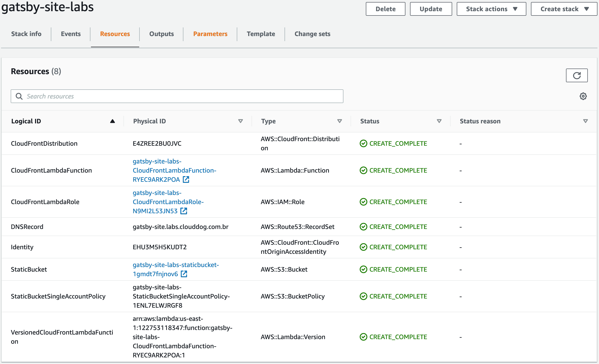599x364 pixels.
Task: Click success check icon in CloudFrontLambdaRole row
Action: (364, 202)
